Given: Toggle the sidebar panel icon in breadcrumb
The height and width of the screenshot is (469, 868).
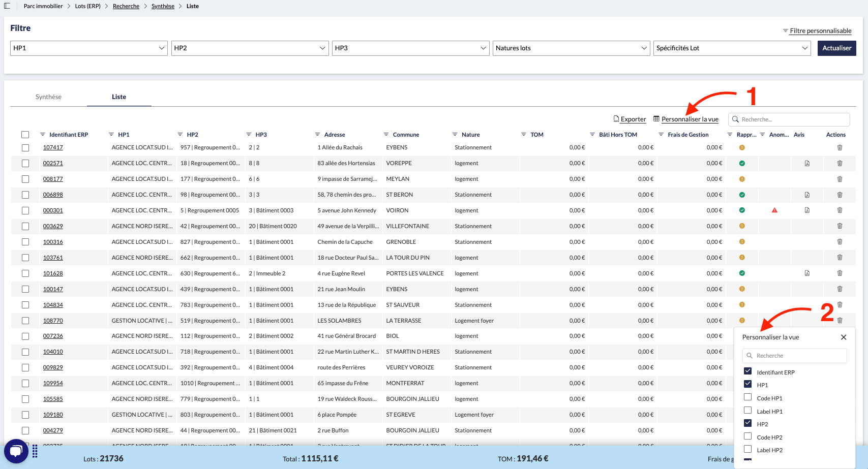Looking at the screenshot, I should (x=7, y=6).
